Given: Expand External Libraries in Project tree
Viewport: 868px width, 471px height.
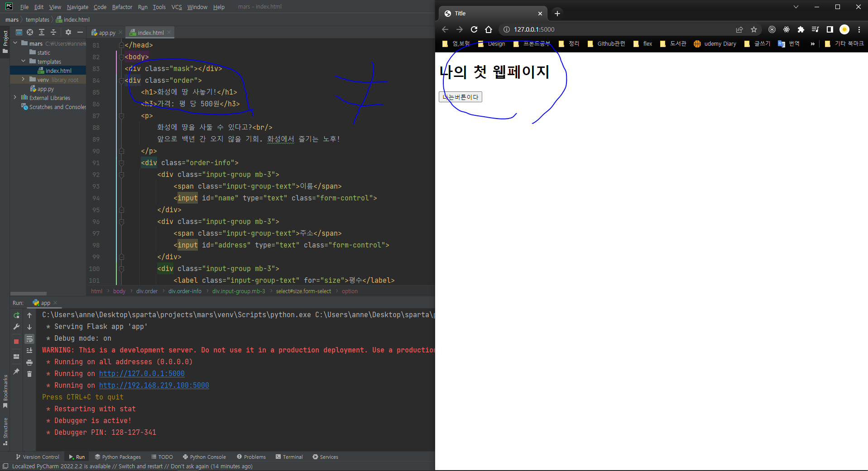Looking at the screenshot, I should point(15,97).
